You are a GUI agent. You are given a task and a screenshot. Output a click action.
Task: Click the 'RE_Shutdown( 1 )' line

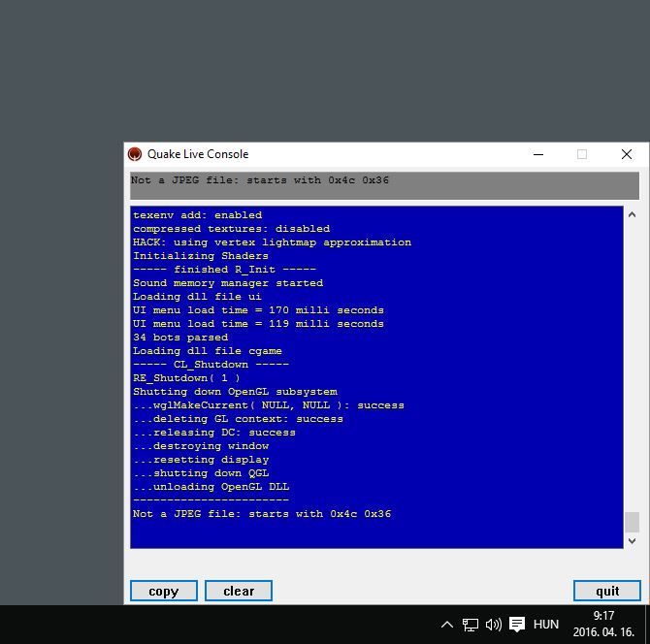coord(186,378)
